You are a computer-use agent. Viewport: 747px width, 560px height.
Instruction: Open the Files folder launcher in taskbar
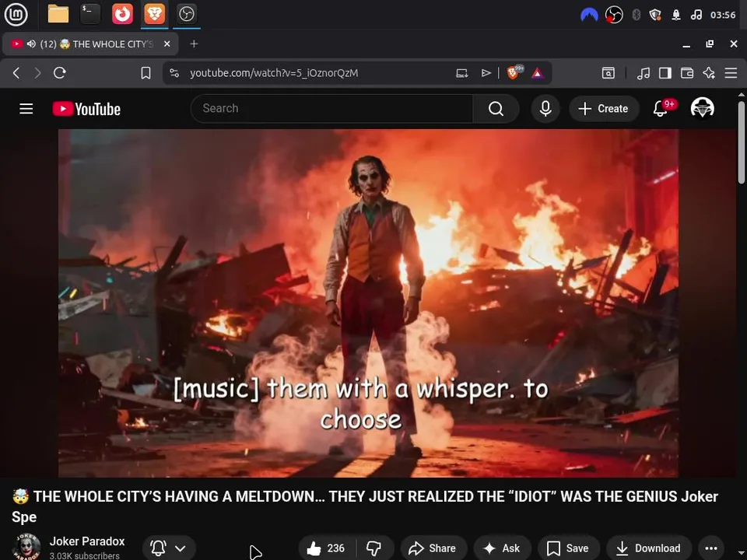(x=58, y=14)
